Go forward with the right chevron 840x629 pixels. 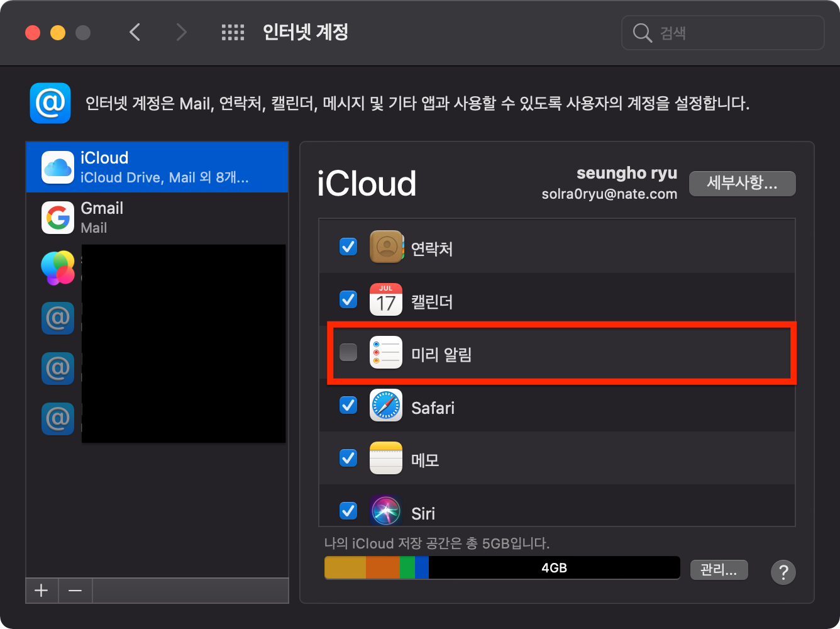[x=182, y=32]
